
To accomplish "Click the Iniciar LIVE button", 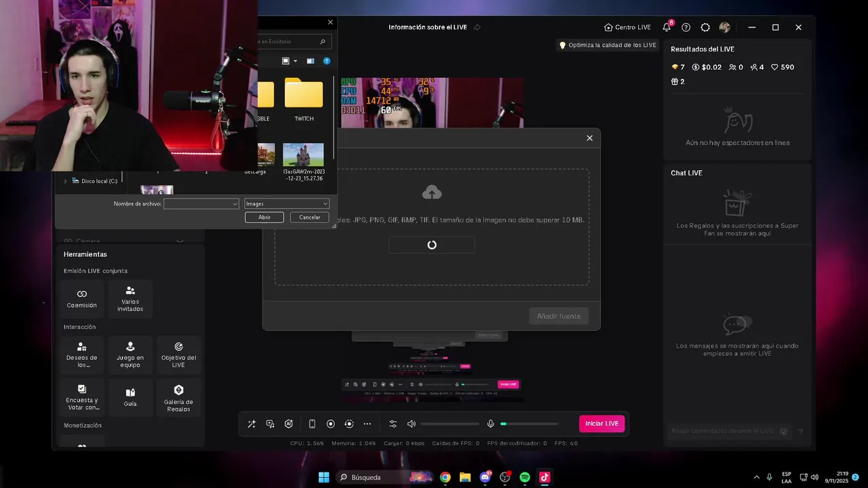I will [x=601, y=424].
